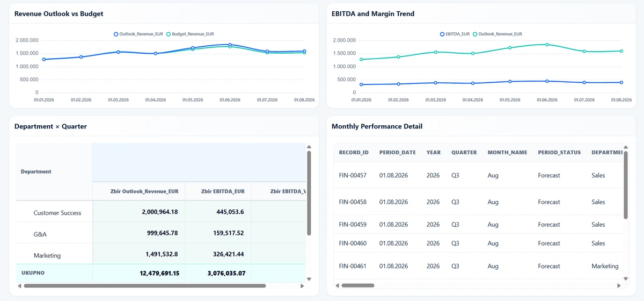Screen dimensions: 644x301
Task: Click the pivot table scroll-up arrow
Action: [309, 147]
